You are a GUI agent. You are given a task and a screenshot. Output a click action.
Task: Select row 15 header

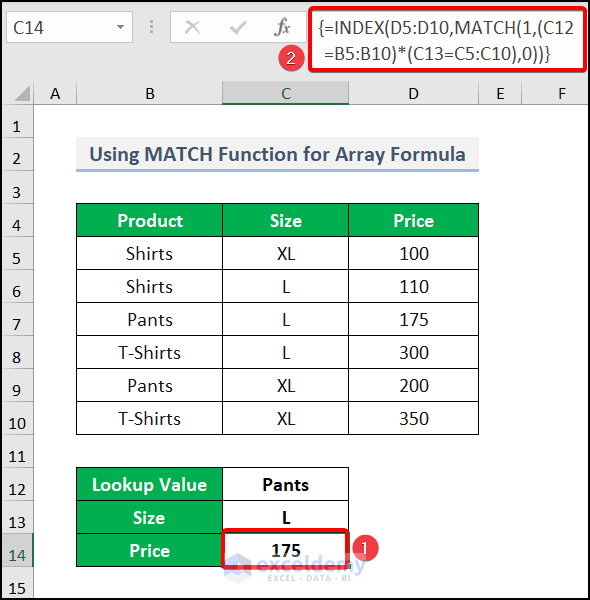(18, 582)
